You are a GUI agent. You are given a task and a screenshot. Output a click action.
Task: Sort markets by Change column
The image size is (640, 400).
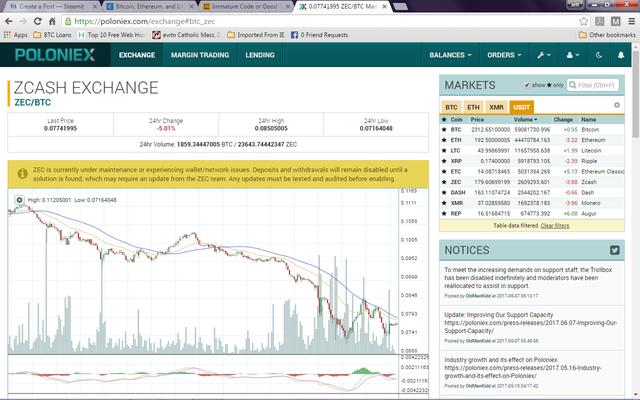click(x=563, y=120)
